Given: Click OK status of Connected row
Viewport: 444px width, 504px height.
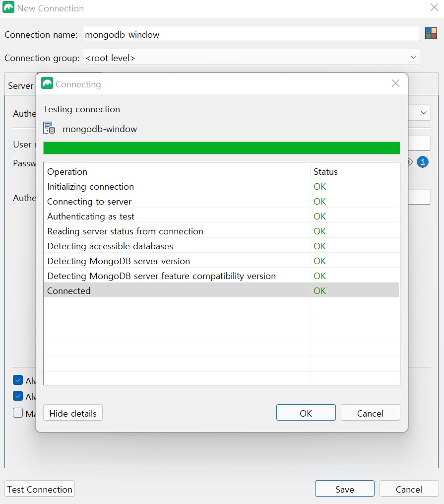Looking at the screenshot, I should 320,290.
